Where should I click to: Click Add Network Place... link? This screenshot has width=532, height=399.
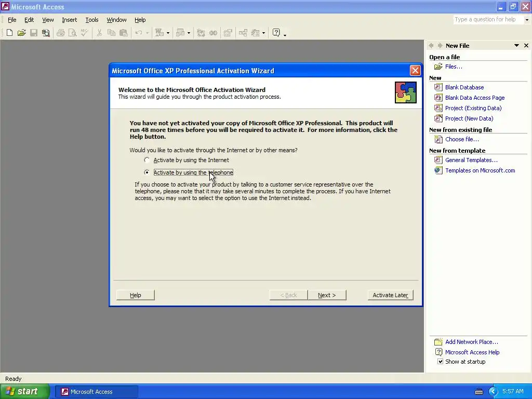[472, 342]
